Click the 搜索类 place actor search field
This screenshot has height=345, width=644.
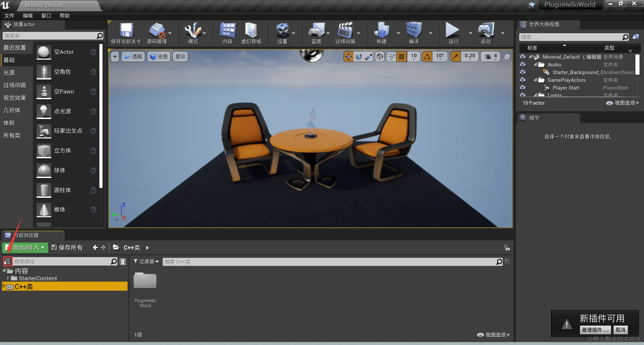click(x=50, y=36)
